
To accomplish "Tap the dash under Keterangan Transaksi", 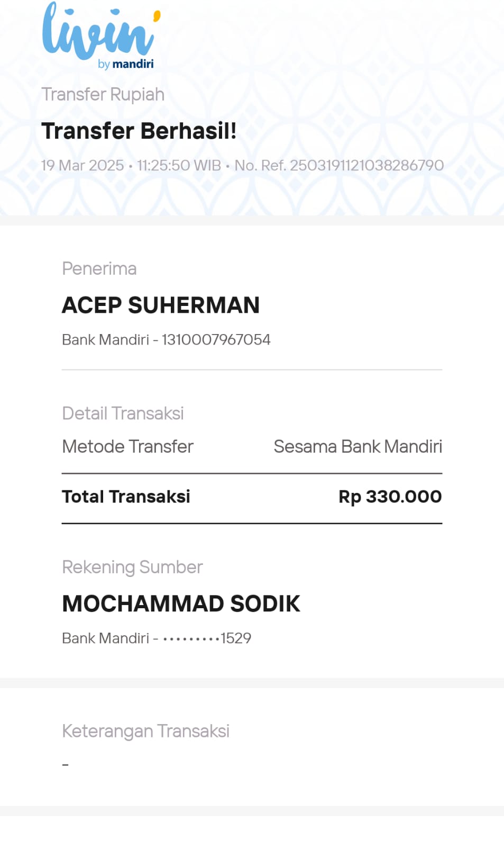I will 66,764.
